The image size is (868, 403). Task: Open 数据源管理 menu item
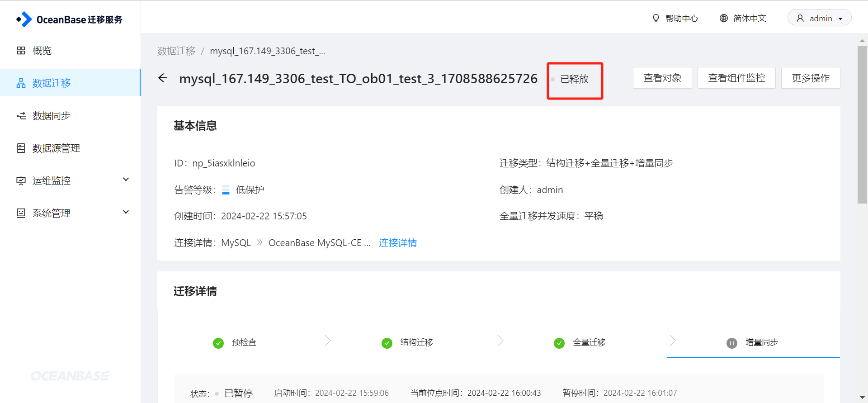tap(70, 148)
